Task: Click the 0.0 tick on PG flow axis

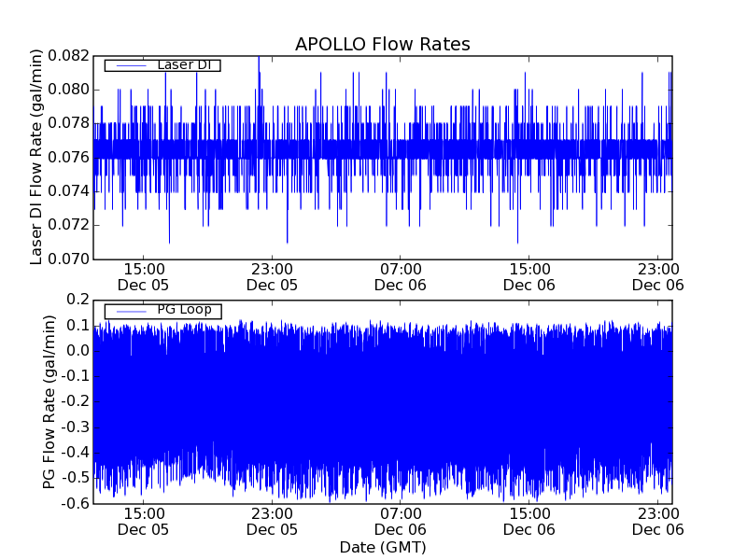Action: (78, 351)
